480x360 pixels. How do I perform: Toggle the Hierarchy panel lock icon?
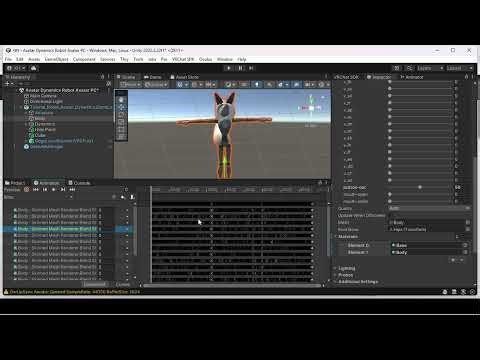pos(102,77)
